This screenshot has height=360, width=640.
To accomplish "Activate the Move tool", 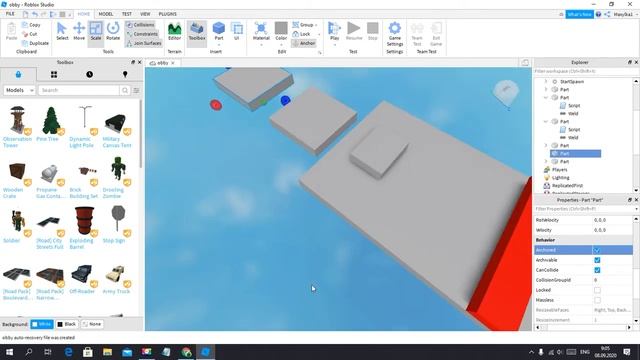I will 79,31.
